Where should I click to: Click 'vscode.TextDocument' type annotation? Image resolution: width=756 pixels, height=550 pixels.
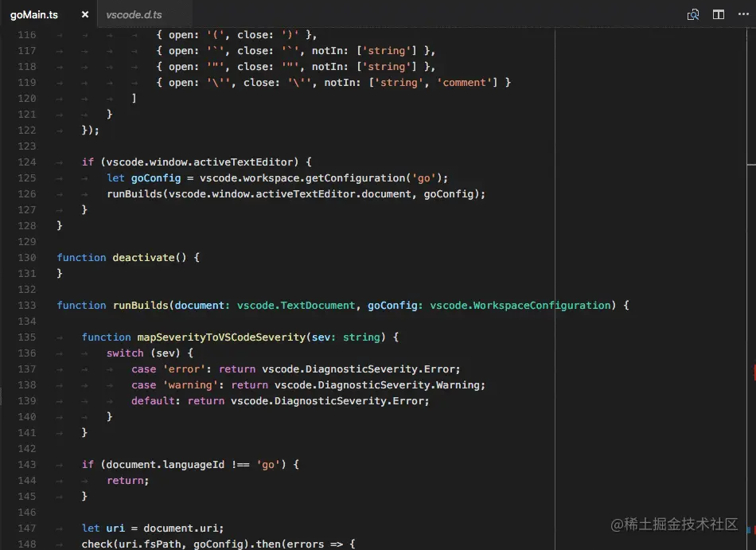tap(296, 305)
